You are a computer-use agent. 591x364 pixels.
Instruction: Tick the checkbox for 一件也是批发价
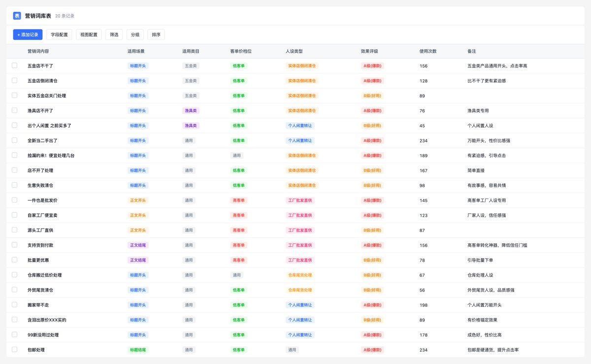point(14,200)
